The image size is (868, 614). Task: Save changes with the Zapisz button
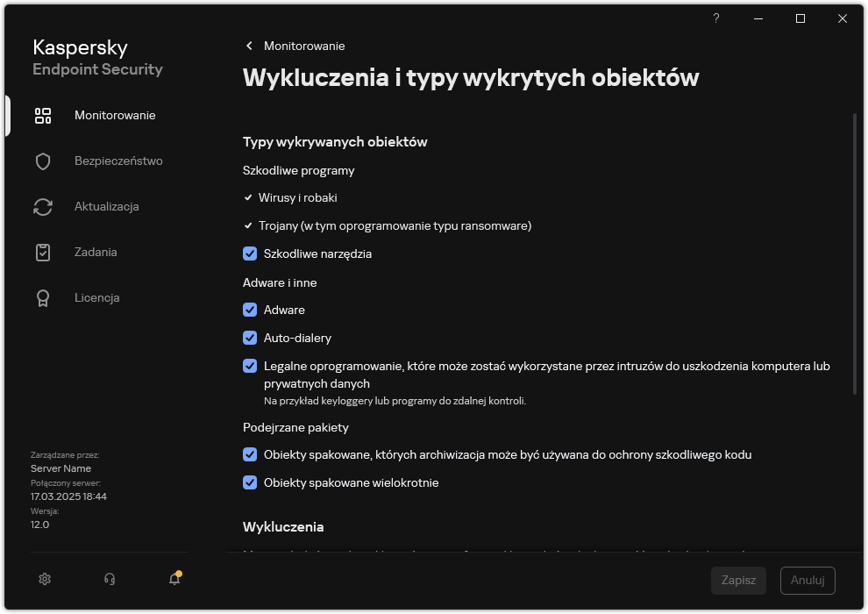(738, 580)
